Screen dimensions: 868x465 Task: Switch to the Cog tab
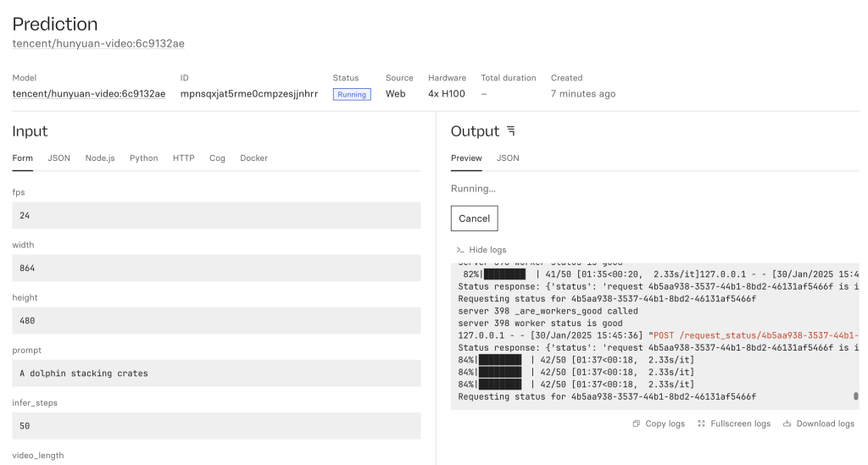click(217, 158)
